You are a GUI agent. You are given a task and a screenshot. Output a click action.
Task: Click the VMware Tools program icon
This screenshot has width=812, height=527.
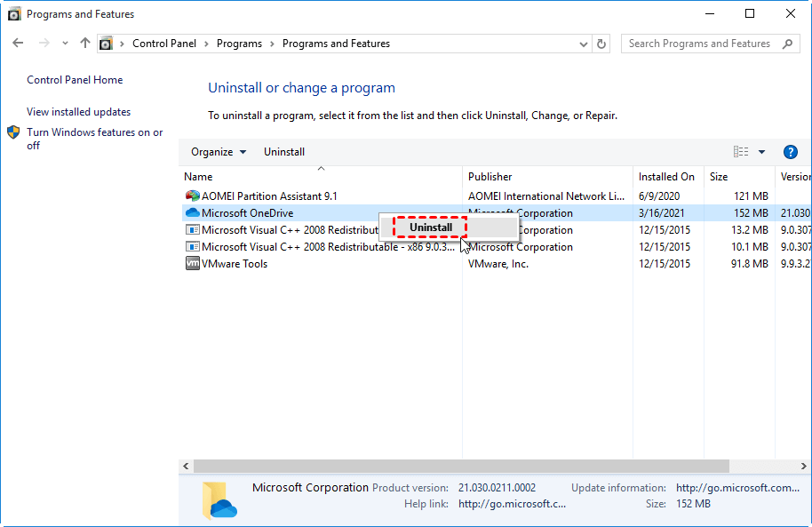coord(192,264)
